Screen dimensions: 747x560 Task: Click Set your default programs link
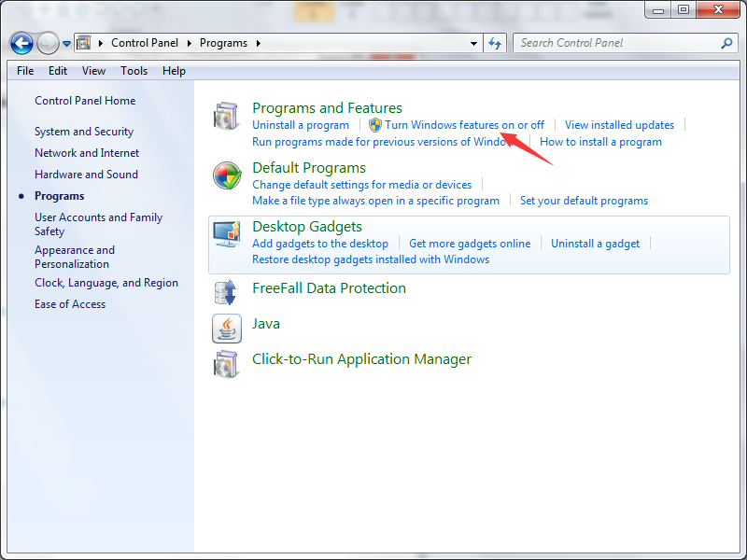pos(584,201)
